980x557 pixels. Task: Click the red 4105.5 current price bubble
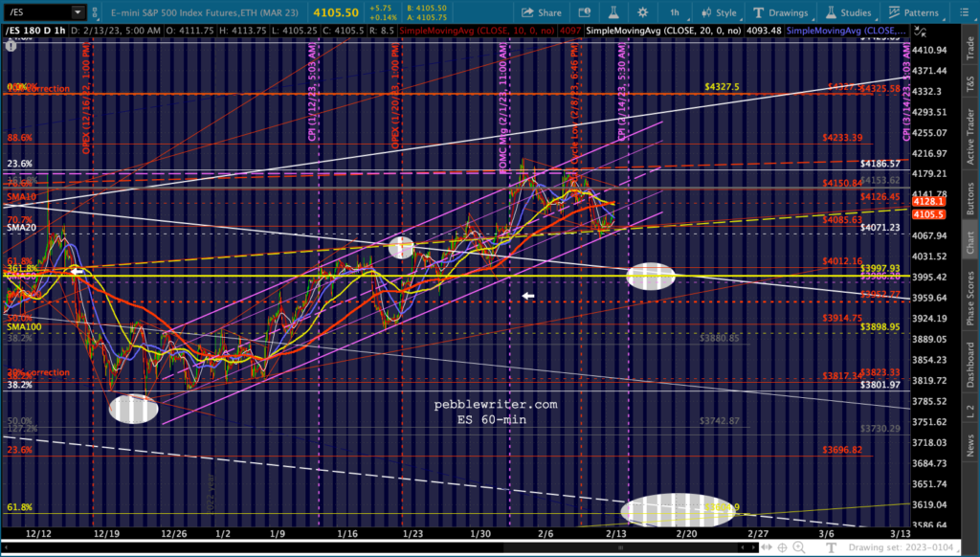(928, 214)
